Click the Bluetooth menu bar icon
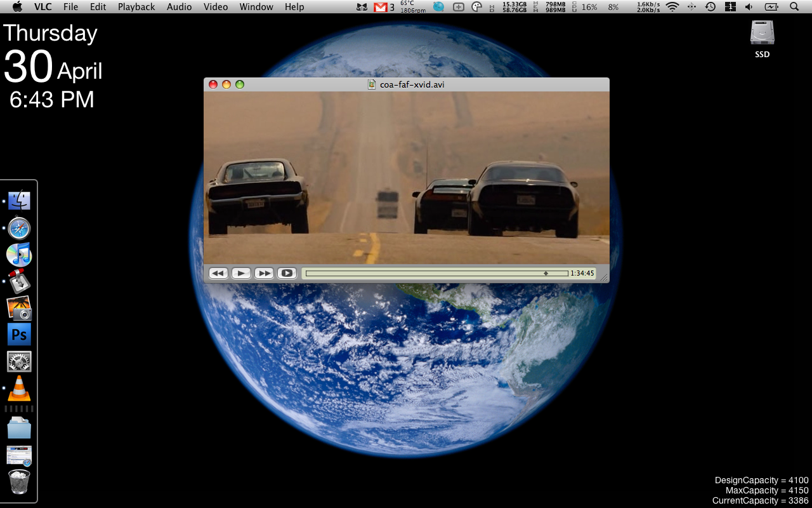Screen dimensions: 812x508 [x=691, y=7]
